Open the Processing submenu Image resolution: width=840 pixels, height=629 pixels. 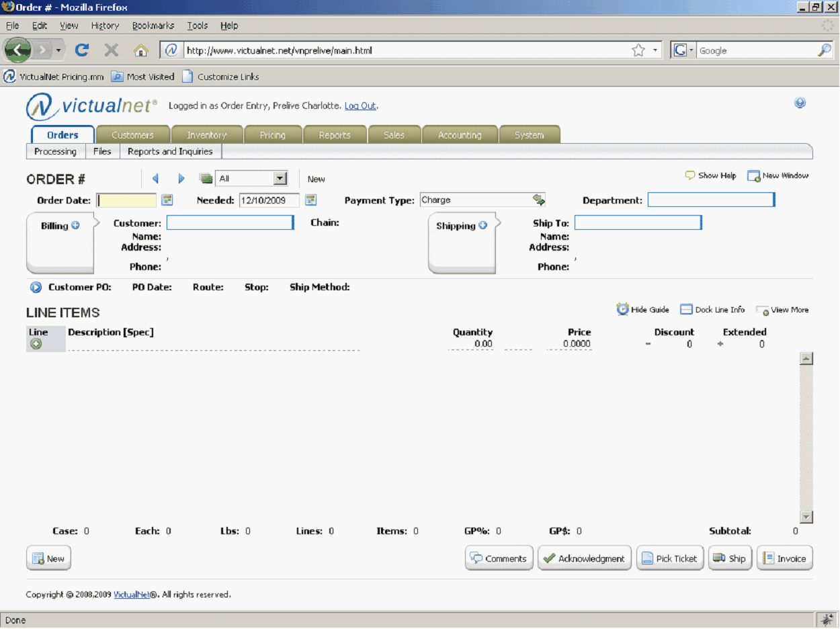[x=56, y=152]
